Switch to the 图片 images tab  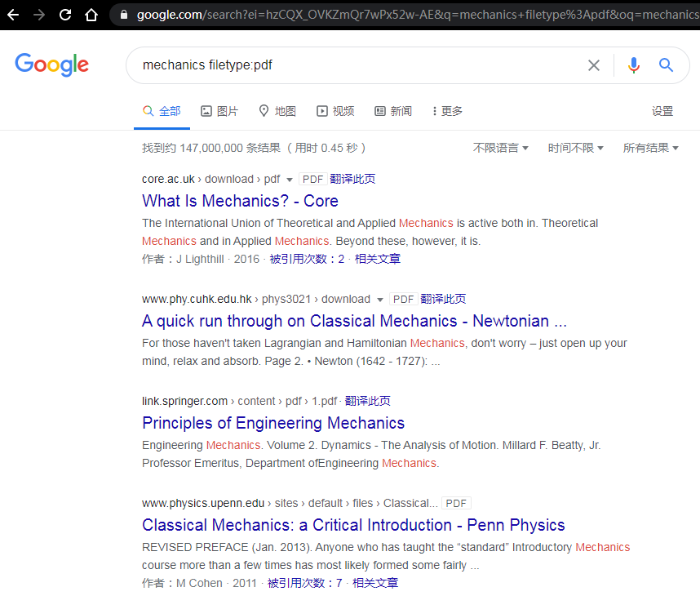coord(219,111)
